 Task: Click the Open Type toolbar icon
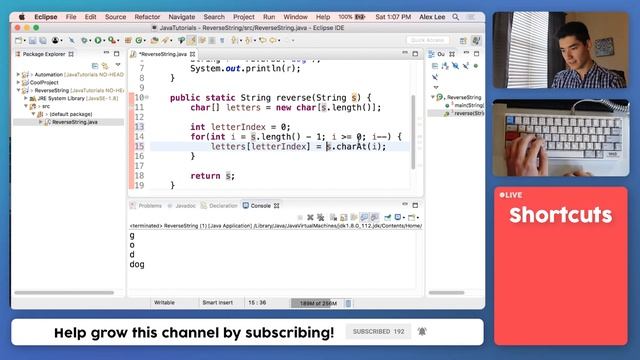pos(154,40)
